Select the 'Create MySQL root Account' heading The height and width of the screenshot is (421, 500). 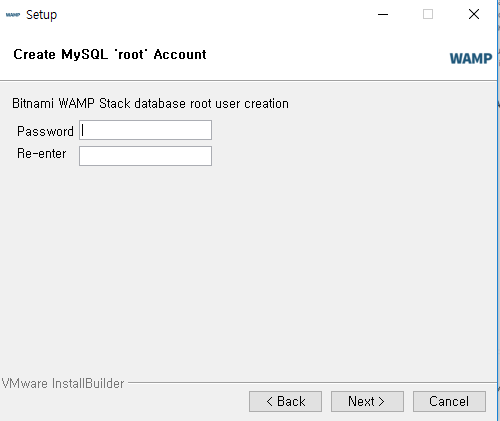point(110,54)
